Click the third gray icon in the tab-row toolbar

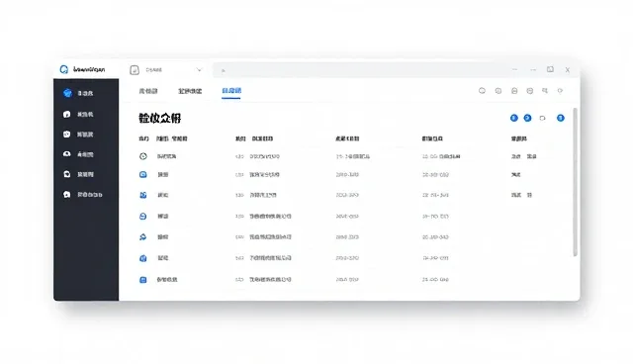coord(514,91)
